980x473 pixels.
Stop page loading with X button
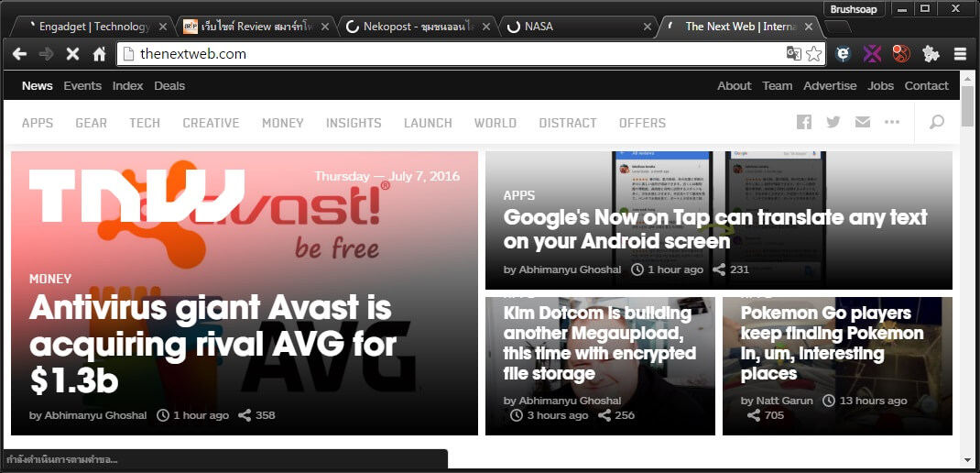click(72, 54)
